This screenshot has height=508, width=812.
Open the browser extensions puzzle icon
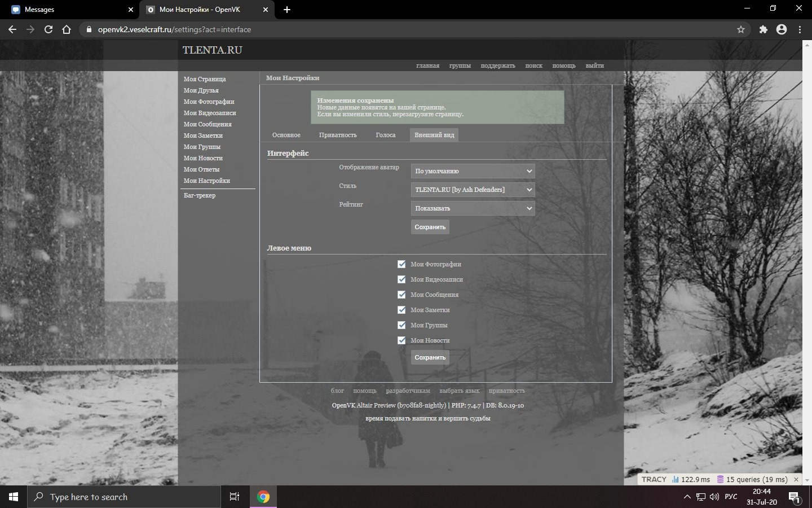click(x=763, y=29)
